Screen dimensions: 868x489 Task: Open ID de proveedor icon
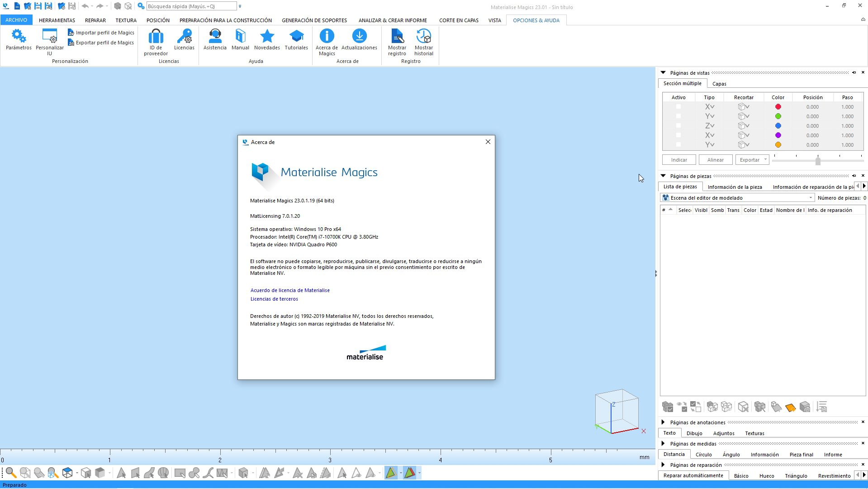tap(156, 37)
